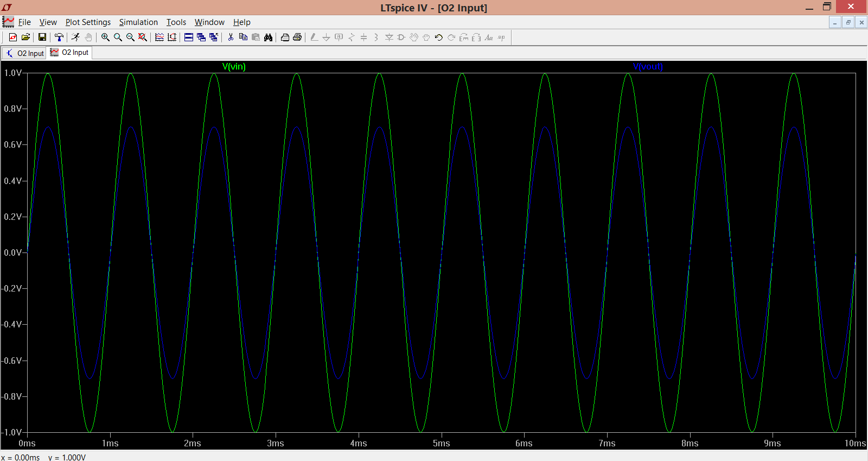This screenshot has height=461, width=868.
Task: Click the Run simulation running-man icon
Action: coord(75,37)
